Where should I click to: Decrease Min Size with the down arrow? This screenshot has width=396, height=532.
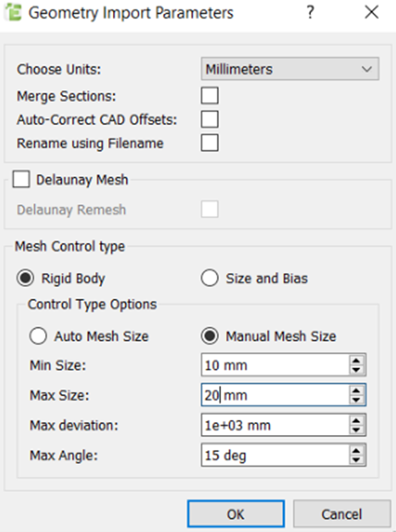(356, 370)
